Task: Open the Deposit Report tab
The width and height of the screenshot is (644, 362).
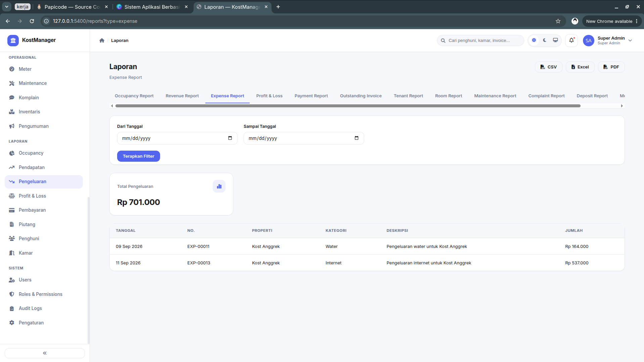Action: [592, 96]
